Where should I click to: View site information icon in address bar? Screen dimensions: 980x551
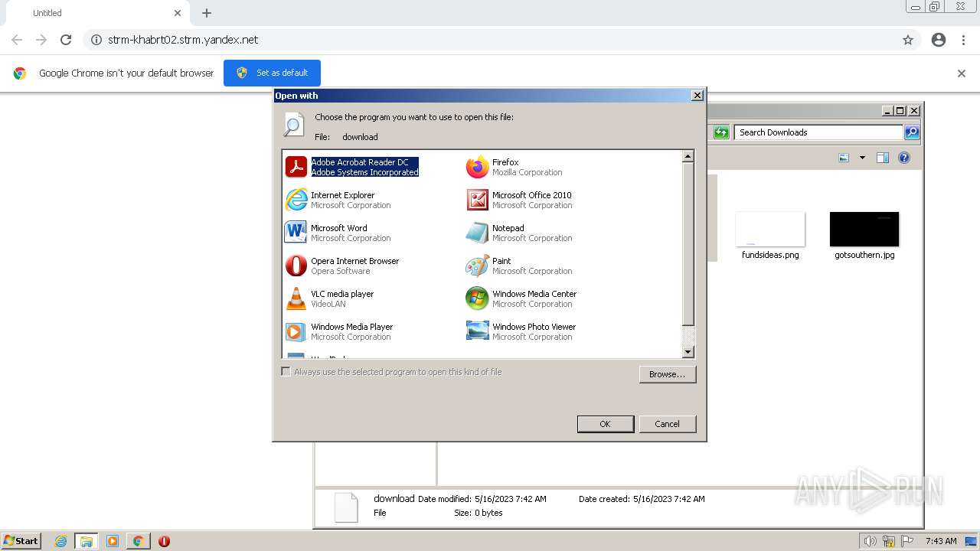tap(96, 40)
